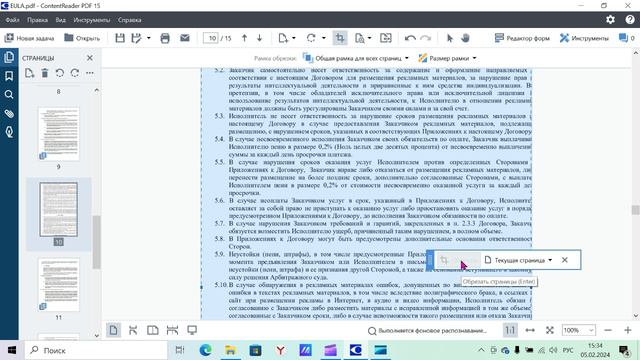The image size is (640, 360).
Task: Click the crop pages button in popup
Action: point(458,260)
